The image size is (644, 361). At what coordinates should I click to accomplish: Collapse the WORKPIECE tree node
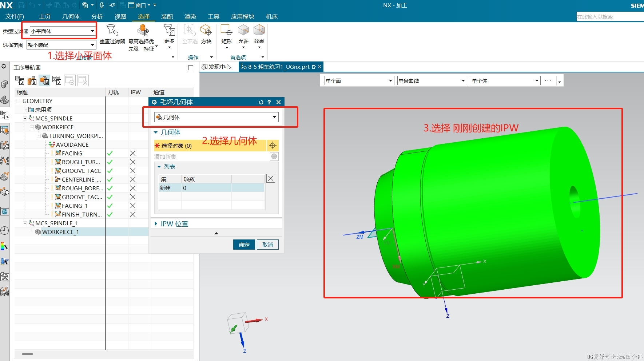(x=32, y=127)
